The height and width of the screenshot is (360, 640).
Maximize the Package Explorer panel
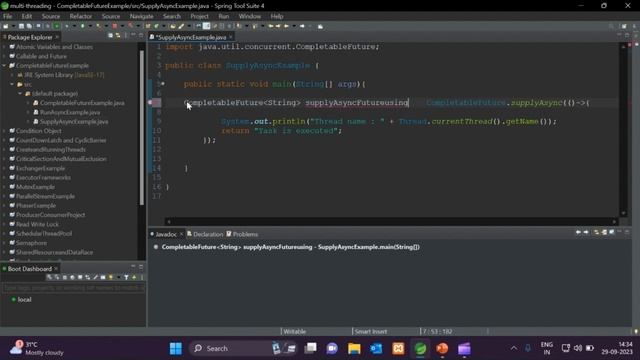pos(141,36)
